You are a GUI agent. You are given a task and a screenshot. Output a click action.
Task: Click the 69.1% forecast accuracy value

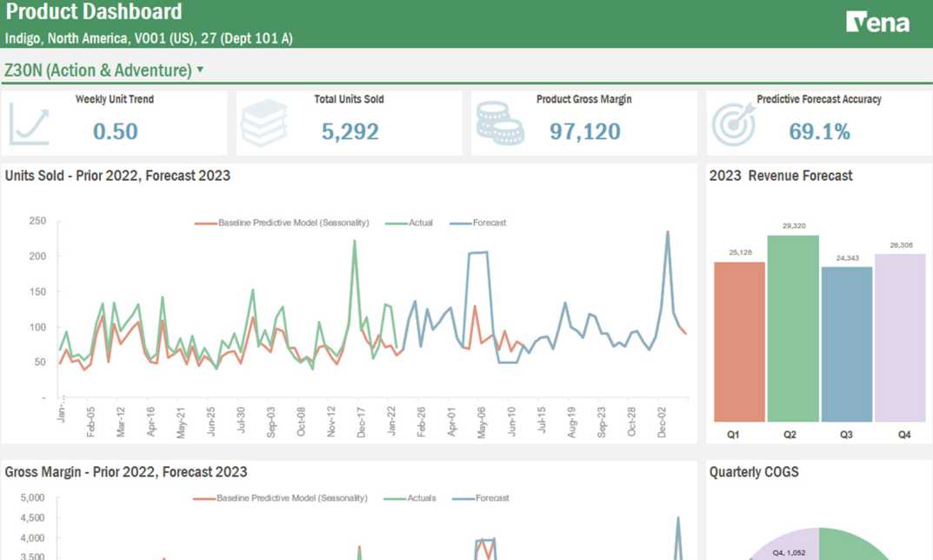pyautogui.click(x=819, y=131)
